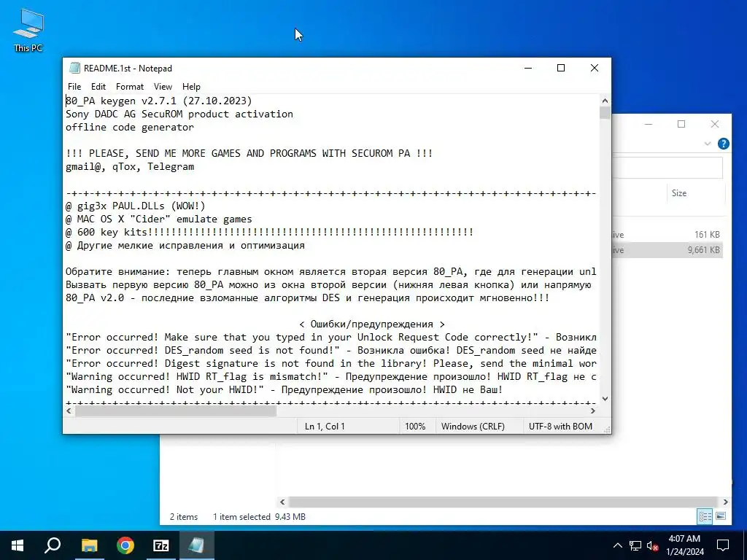Select the 161 KB file row
Screen dimensions: 747x560
[x=667, y=234]
